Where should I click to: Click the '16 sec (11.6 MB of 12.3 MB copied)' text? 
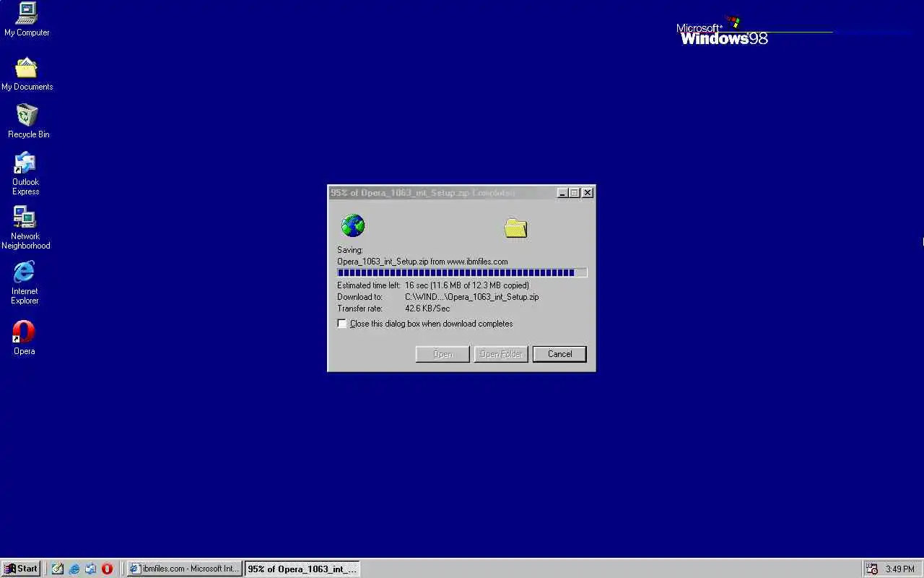pos(467,285)
